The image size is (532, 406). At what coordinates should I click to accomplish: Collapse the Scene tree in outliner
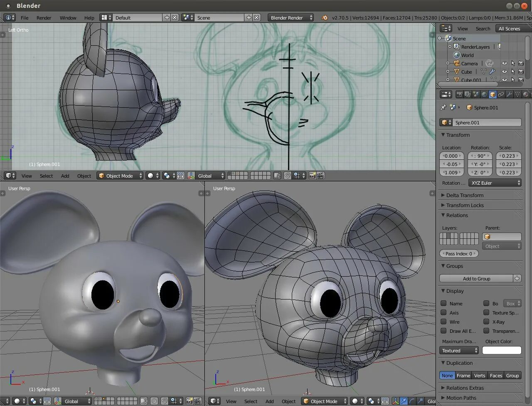pos(440,38)
